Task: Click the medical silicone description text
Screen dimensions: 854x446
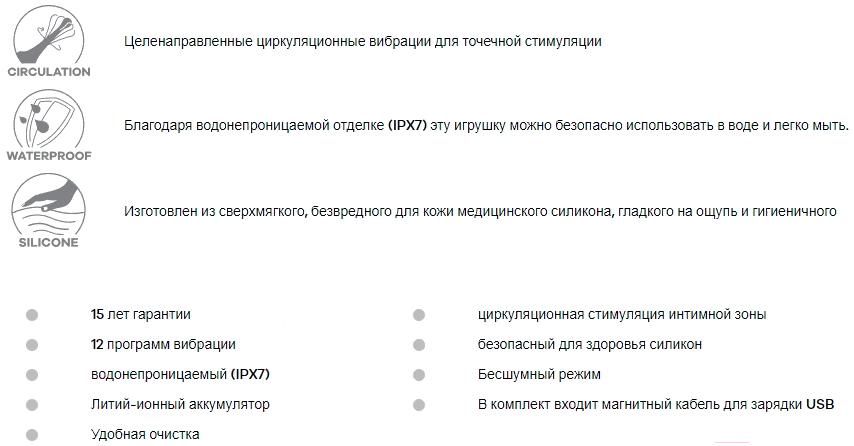Action: pos(480,212)
